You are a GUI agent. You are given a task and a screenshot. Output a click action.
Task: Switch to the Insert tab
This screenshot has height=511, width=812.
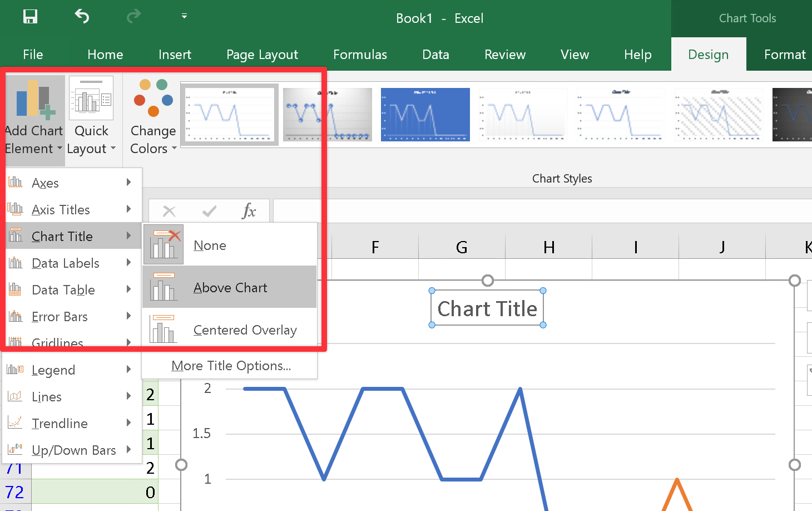175,55
